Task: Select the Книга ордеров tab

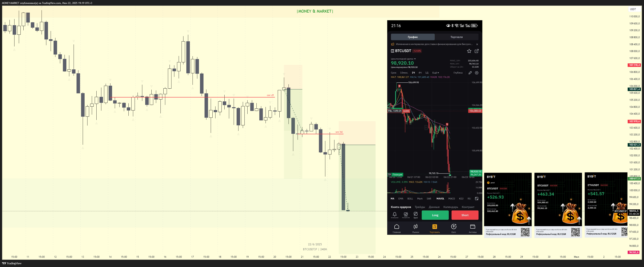Action: tap(401, 207)
